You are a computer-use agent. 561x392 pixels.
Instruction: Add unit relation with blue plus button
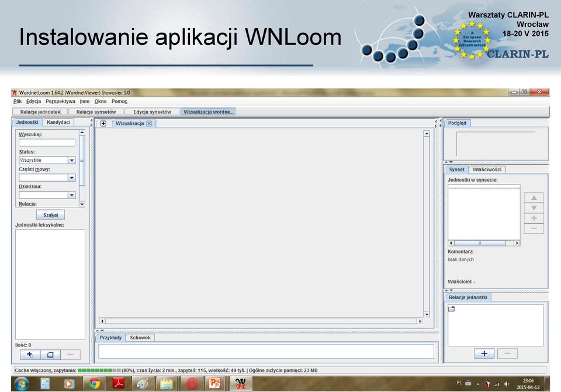click(484, 353)
